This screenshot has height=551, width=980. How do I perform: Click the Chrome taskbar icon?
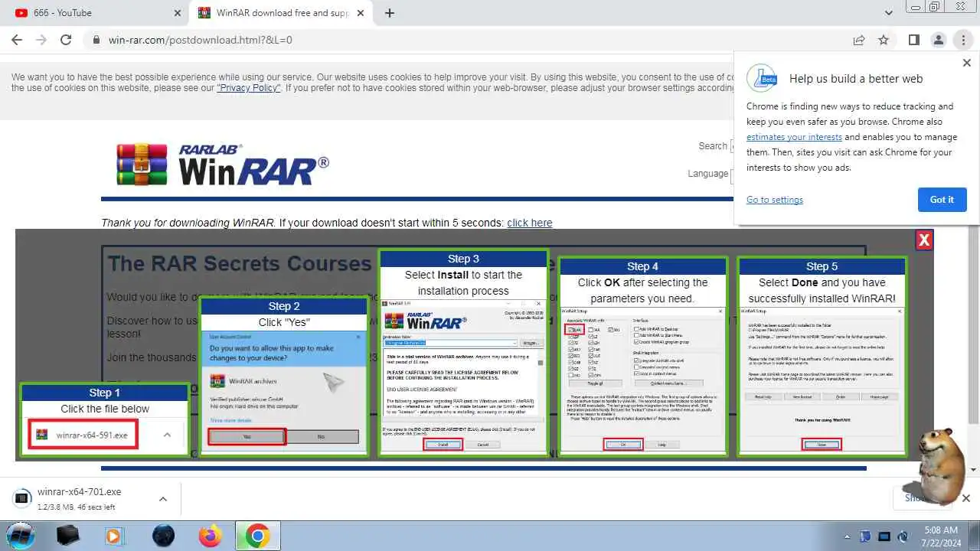pyautogui.click(x=257, y=536)
